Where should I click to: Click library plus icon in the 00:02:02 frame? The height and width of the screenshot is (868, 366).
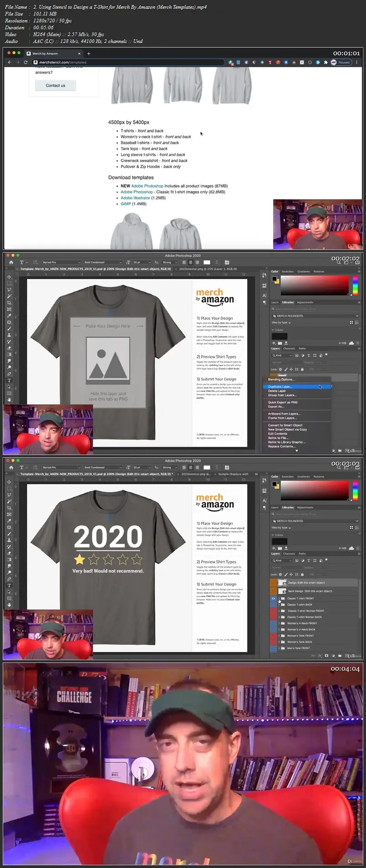click(274, 343)
